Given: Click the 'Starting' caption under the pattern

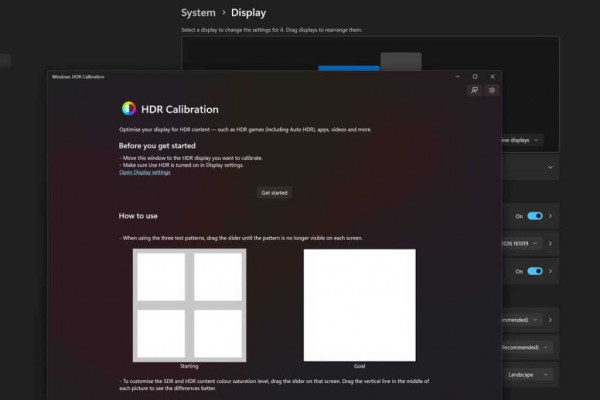Looking at the screenshot, I should tap(189, 366).
